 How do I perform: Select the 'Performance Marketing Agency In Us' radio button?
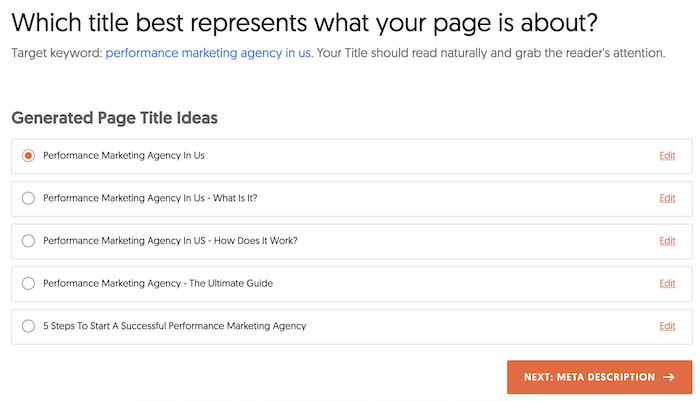tap(28, 155)
